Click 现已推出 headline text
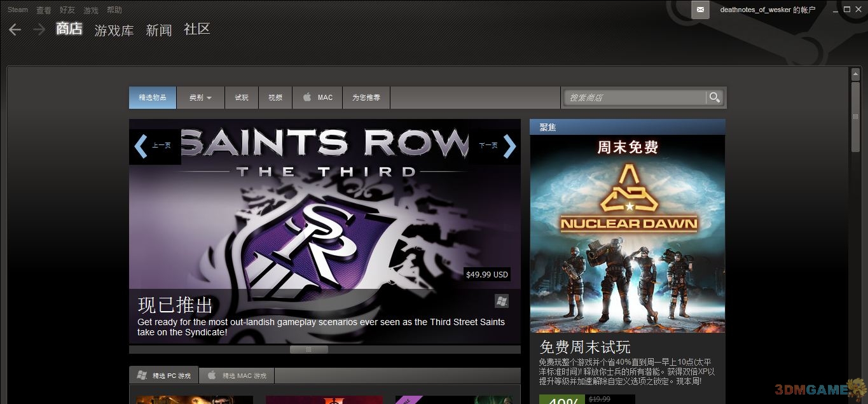This screenshot has height=404, width=868. 176,305
